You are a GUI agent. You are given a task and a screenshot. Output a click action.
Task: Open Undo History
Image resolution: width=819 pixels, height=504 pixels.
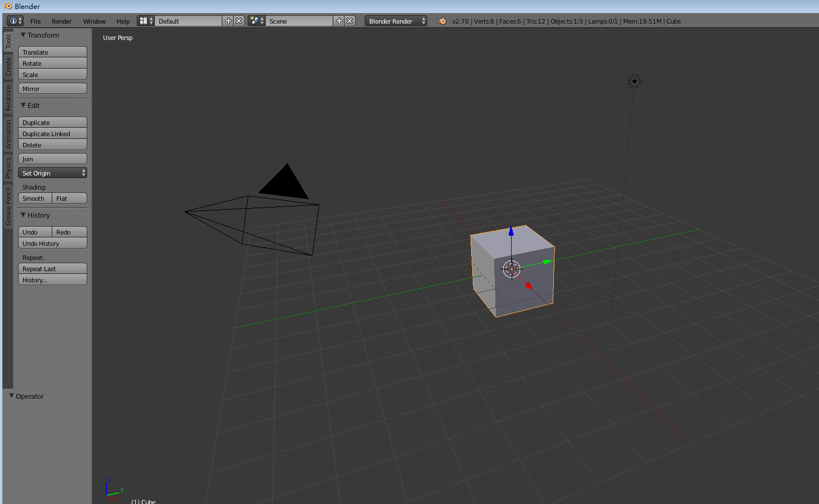[52, 243]
